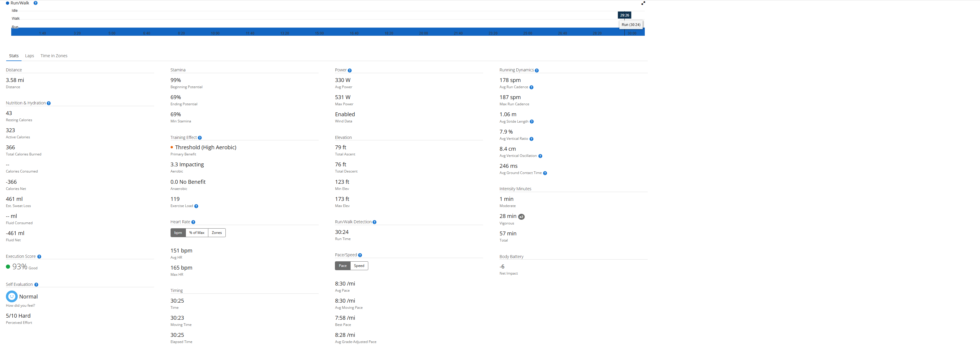Open Avg Vertical Oscillation help icon
This screenshot has width=980, height=356.
pos(540,156)
